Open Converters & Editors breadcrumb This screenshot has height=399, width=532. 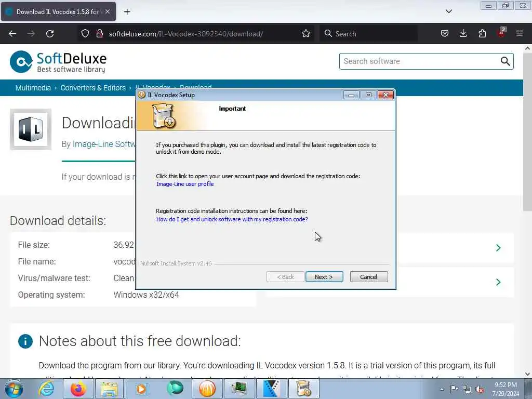[93, 88]
